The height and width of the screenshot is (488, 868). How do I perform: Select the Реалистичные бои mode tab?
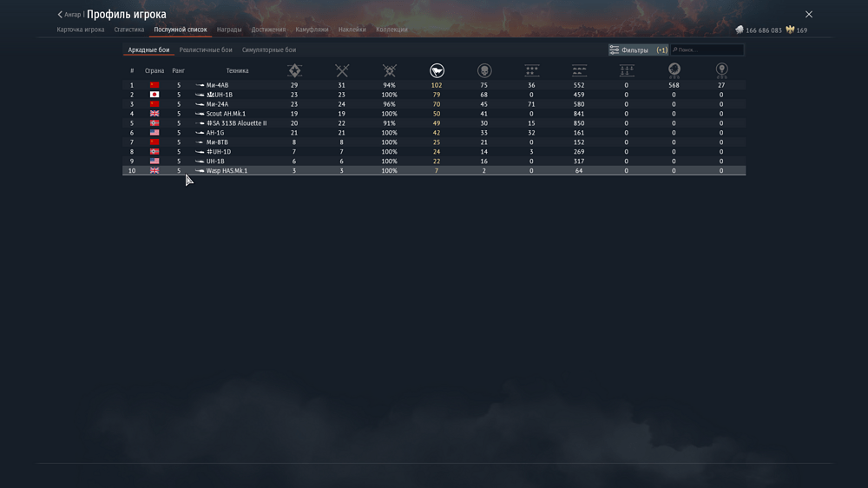pyautogui.click(x=206, y=50)
